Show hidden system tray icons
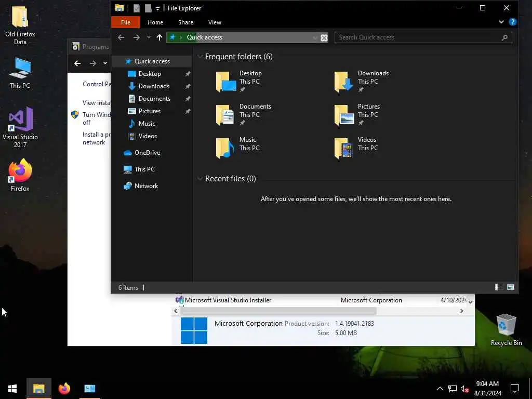This screenshot has width=532, height=399. pos(440,389)
